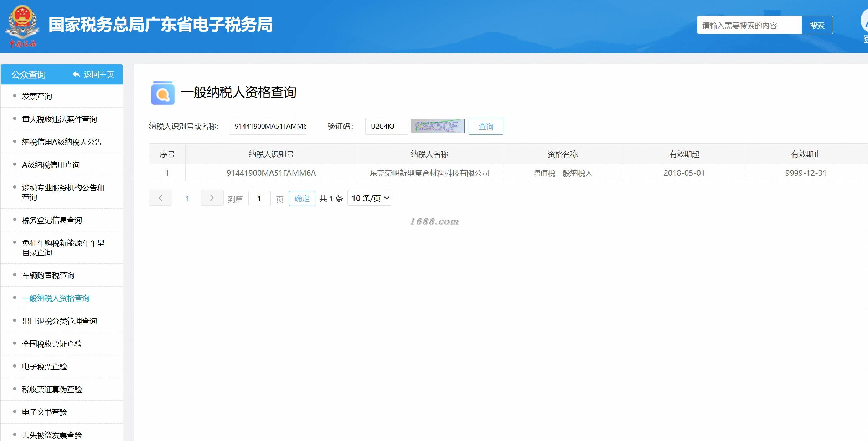
Task: Click the 序号 column header
Action: click(167, 154)
